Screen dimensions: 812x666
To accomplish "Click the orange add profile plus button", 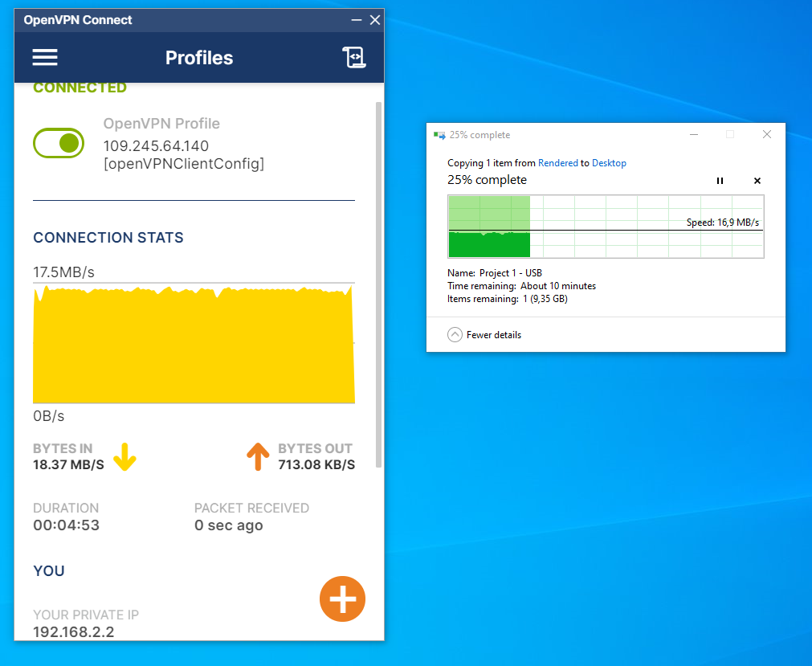I will click(x=342, y=599).
